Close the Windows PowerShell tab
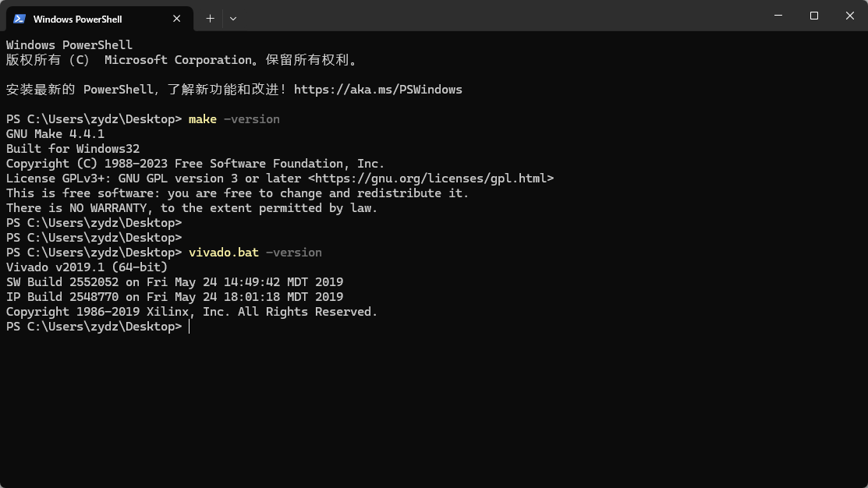This screenshot has height=488, width=868. coord(177,19)
